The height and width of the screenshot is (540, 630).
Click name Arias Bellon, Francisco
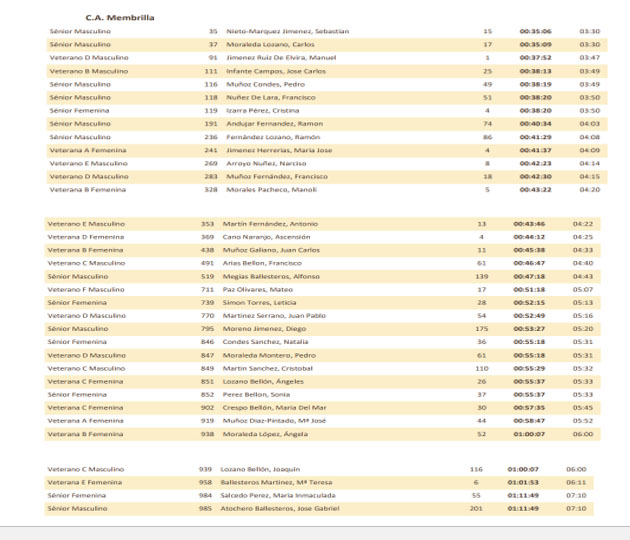pos(262,263)
